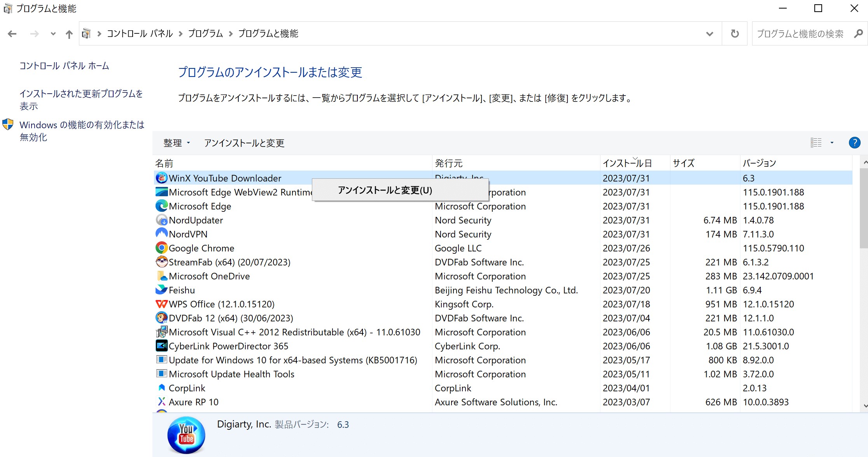Image resolution: width=868 pixels, height=457 pixels.
Task: Click the view layout icon in toolbar
Action: [x=816, y=143]
